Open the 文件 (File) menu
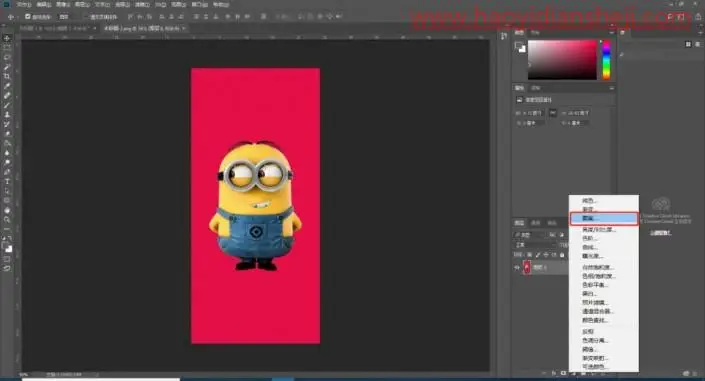The image size is (705, 381). coord(23,4)
